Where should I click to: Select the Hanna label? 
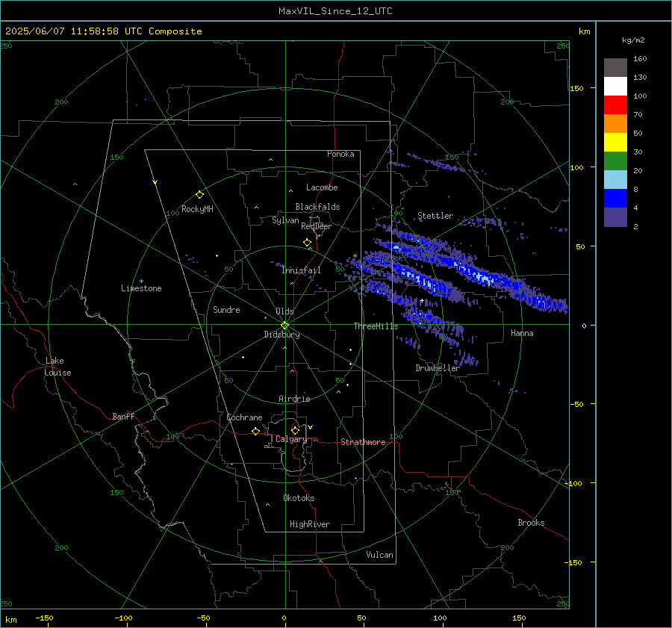click(522, 333)
